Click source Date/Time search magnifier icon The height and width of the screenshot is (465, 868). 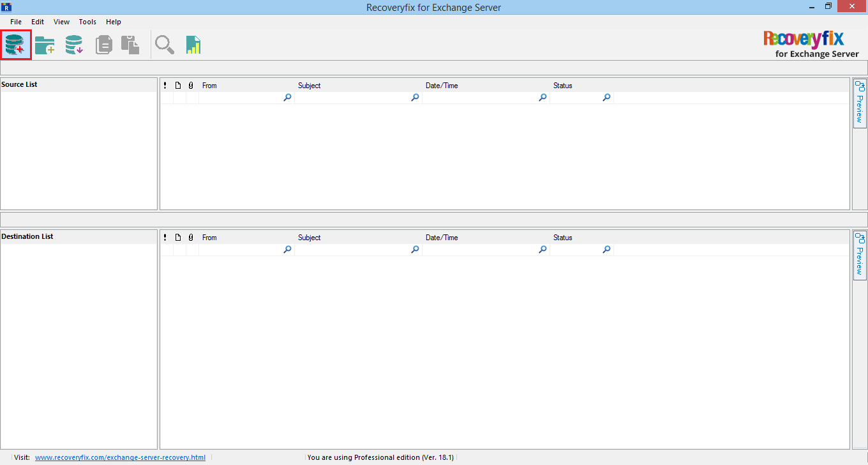point(542,98)
